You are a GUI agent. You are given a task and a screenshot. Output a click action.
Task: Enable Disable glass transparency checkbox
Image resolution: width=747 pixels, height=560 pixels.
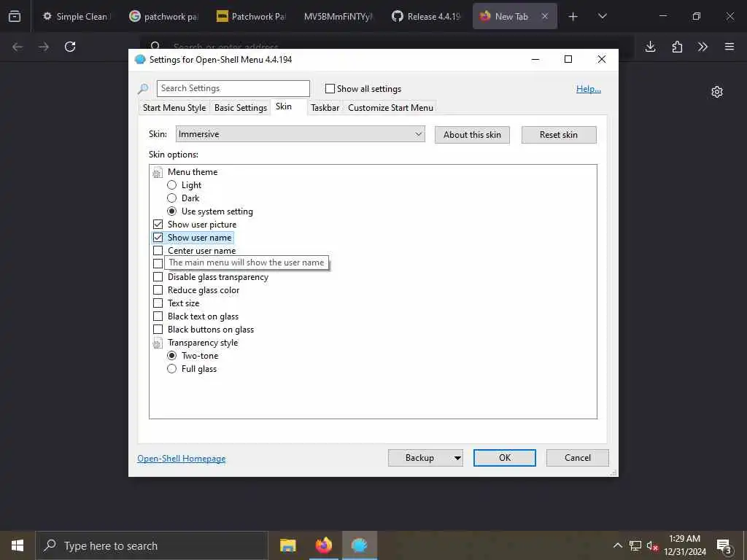point(158,276)
